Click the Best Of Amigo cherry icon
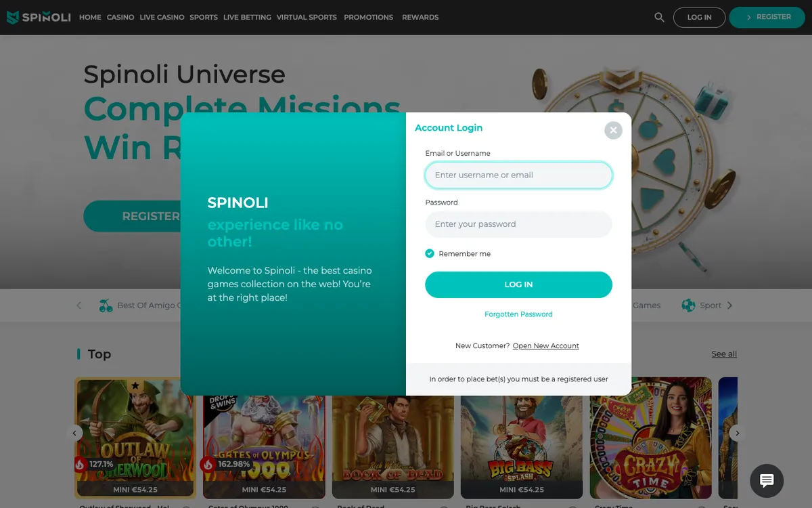 coord(106,305)
